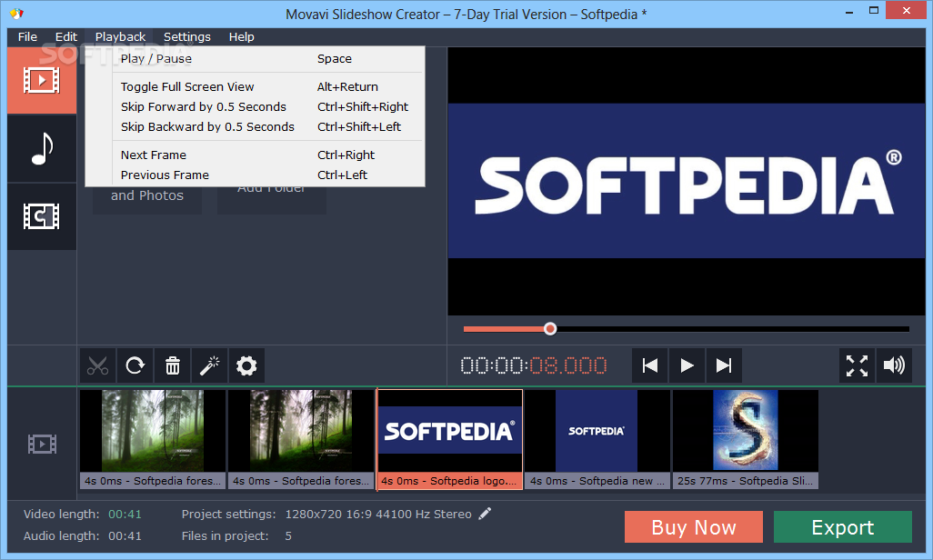
Task: Start playback with Play button
Action: point(687,365)
